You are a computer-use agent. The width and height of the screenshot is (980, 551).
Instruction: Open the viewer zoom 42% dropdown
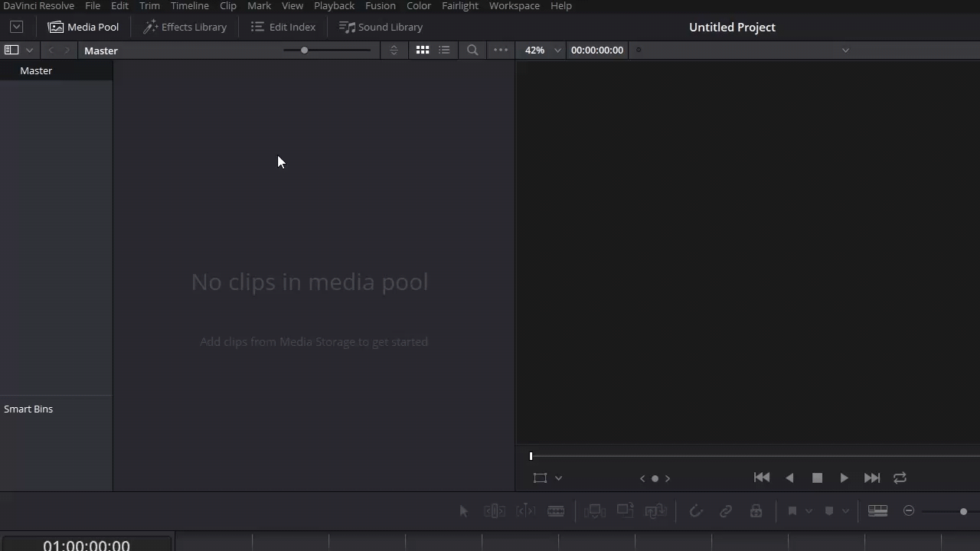[x=543, y=50]
